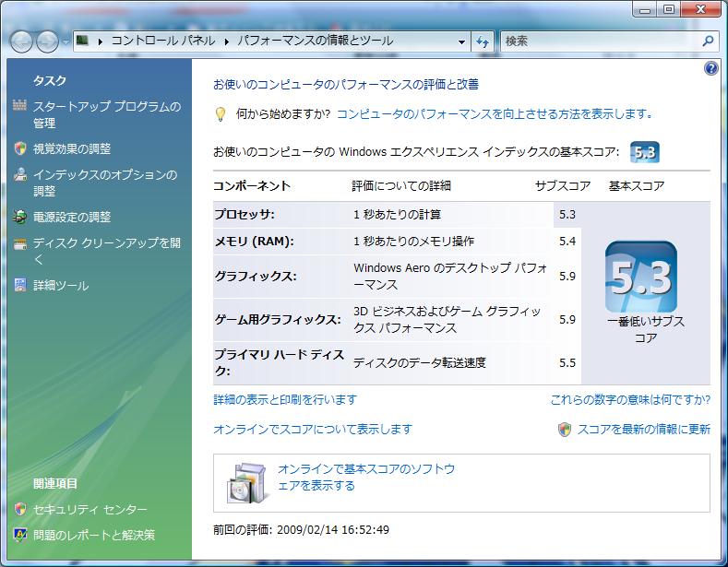Close the performance window
Viewport: 728px width, 567px height.
pos(700,9)
